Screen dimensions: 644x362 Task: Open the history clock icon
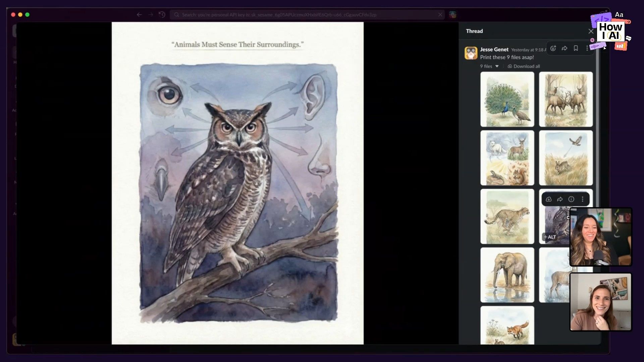(162, 15)
